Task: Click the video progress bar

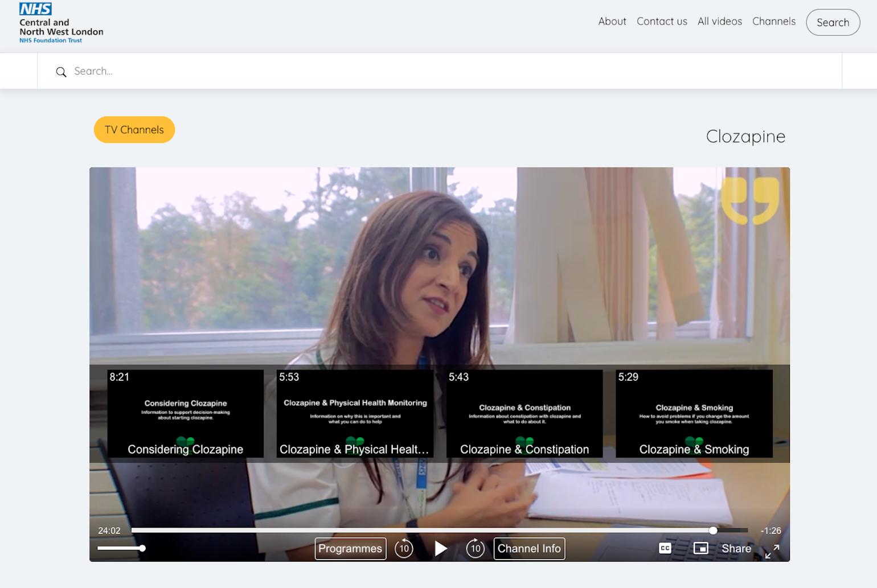Action: 421,531
